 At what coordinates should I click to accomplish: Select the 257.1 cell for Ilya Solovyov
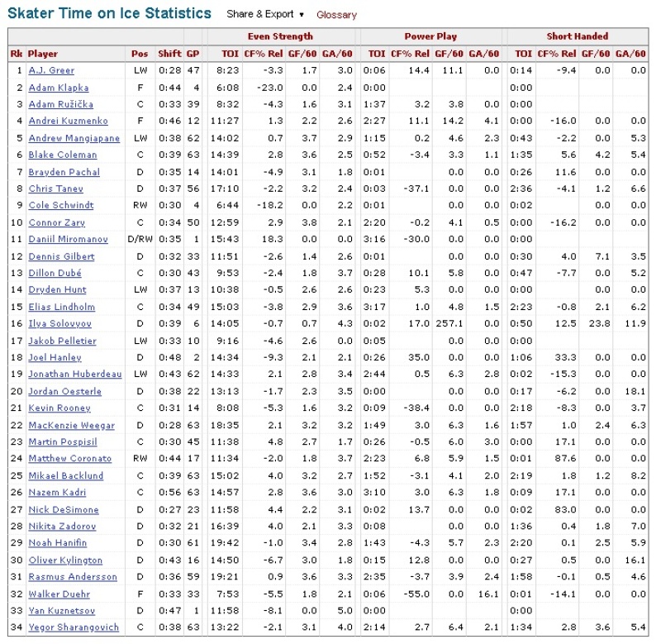(449, 323)
